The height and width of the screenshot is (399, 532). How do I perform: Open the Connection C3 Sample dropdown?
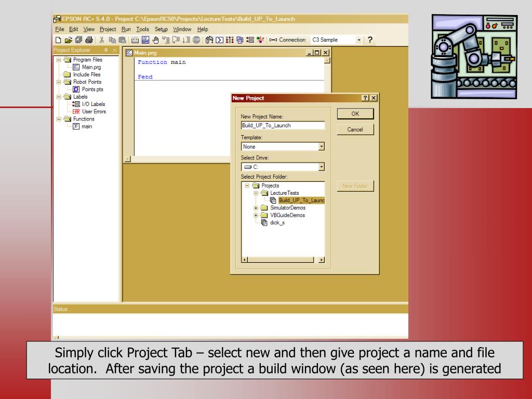pyautogui.click(x=358, y=40)
